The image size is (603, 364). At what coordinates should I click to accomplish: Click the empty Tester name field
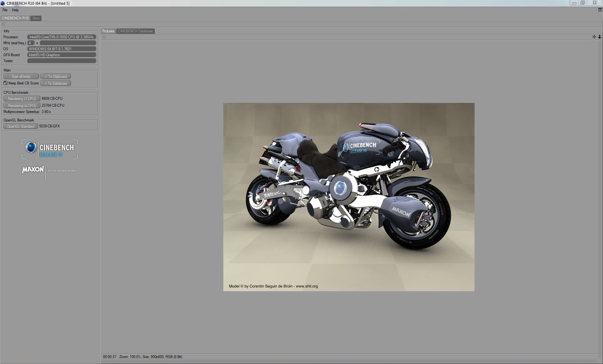pos(62,61)
